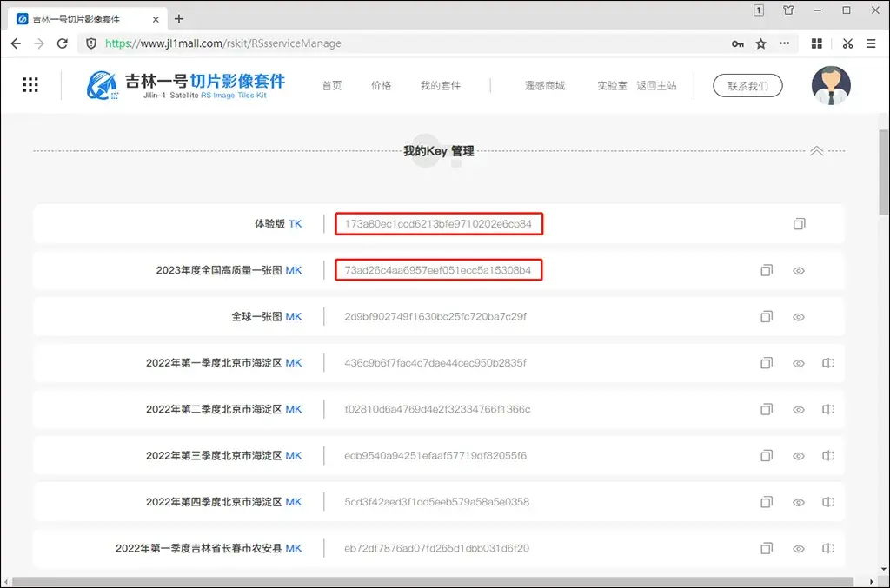890x588 pixels.
Task: Open the browser hamburger menu
Action: (x=871, y=43)
